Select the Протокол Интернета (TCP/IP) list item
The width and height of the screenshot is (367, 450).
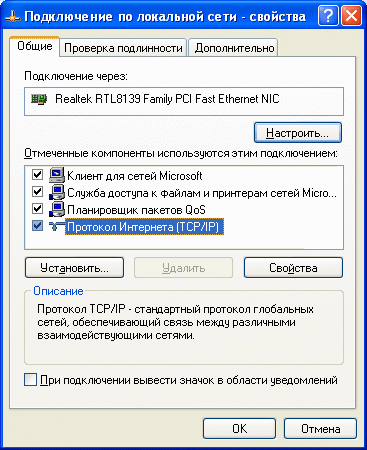(144, 227)
